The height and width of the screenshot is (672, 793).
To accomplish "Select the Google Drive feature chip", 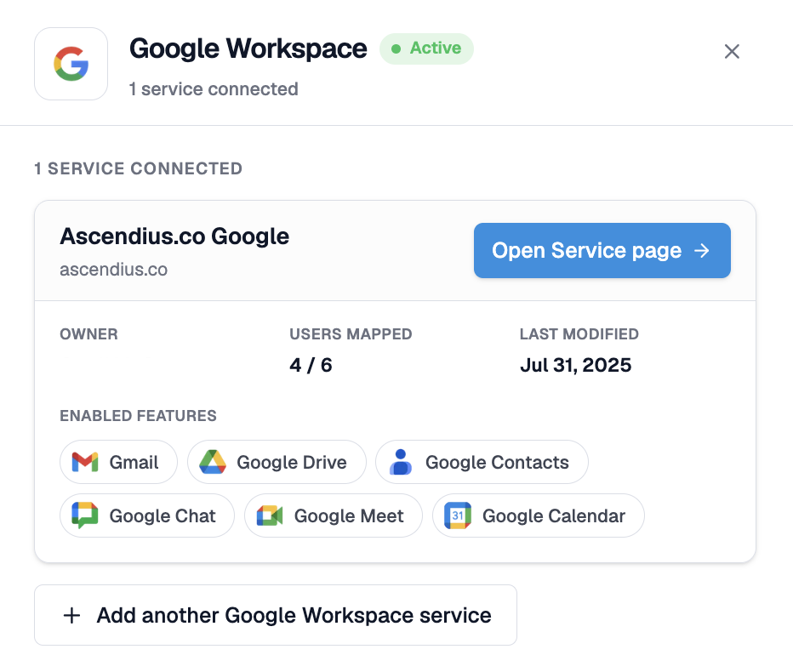I will 277,462.
